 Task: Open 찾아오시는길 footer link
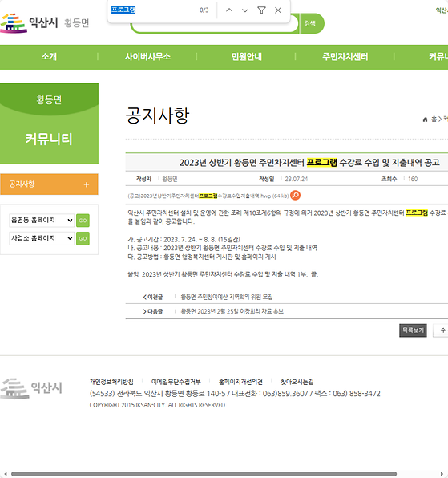297,382
